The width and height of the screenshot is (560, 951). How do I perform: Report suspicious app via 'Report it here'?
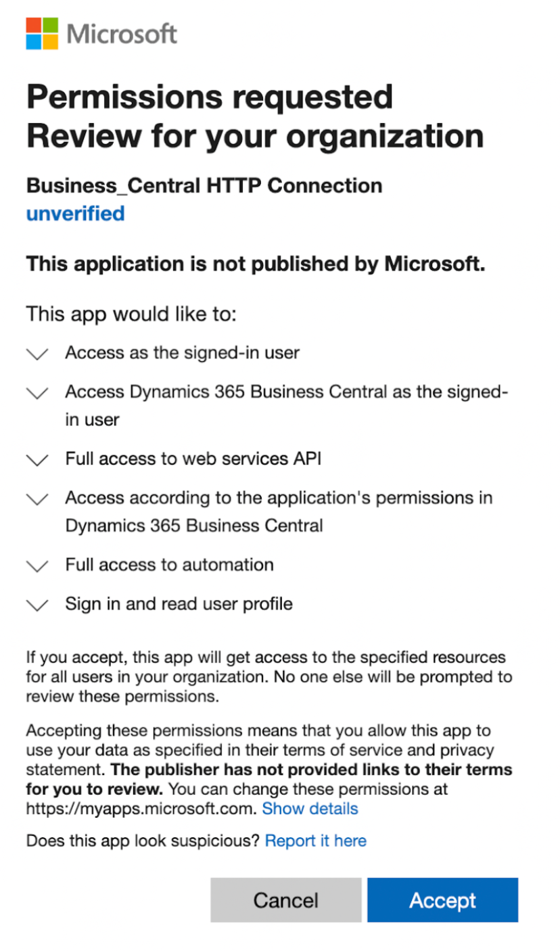tap(316, 841)
